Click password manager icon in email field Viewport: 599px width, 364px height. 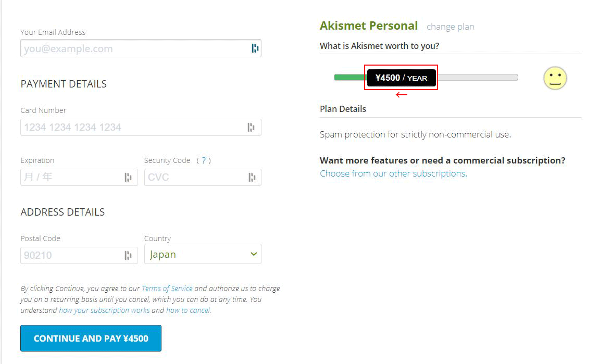[255, 48]
